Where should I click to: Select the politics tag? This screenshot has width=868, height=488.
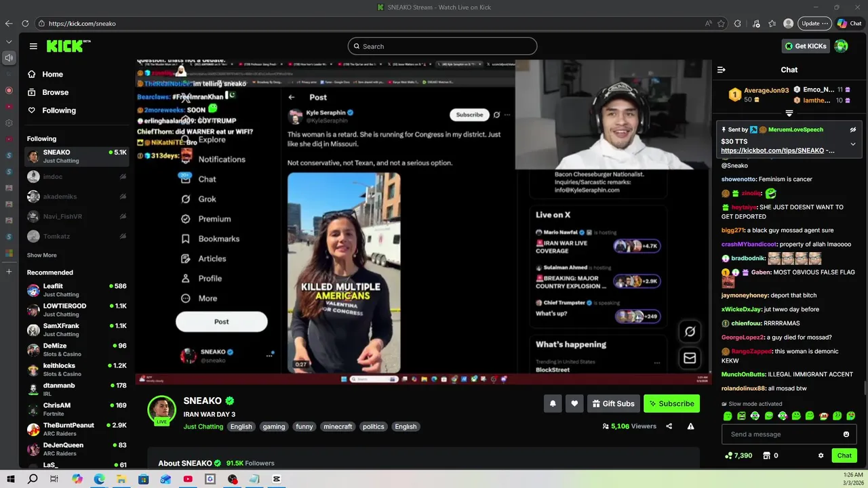pos(374,426)
